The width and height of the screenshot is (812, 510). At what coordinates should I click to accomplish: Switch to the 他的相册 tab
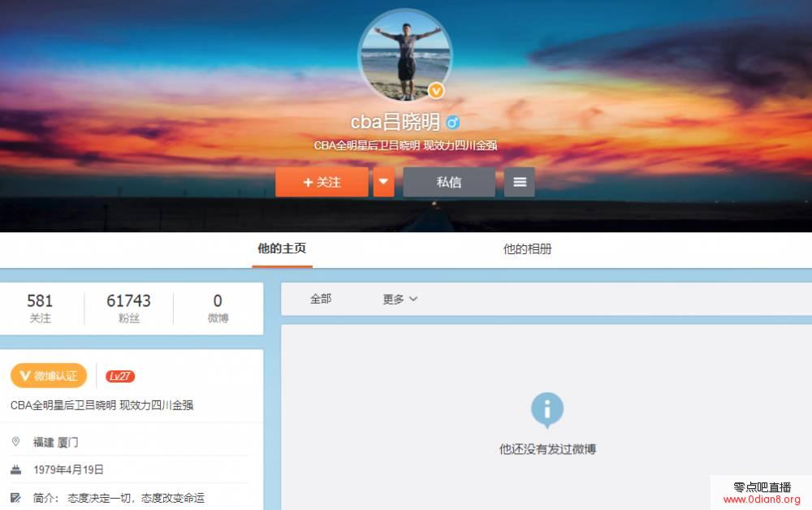tap(528, 249)
